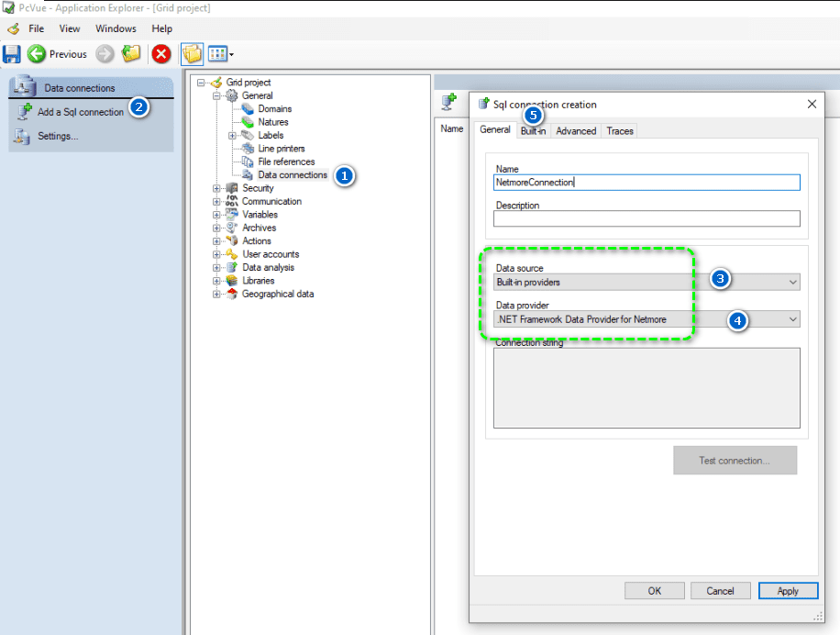Click the Data connections panel header icon
840x635 pixels.
pos(24,86)
